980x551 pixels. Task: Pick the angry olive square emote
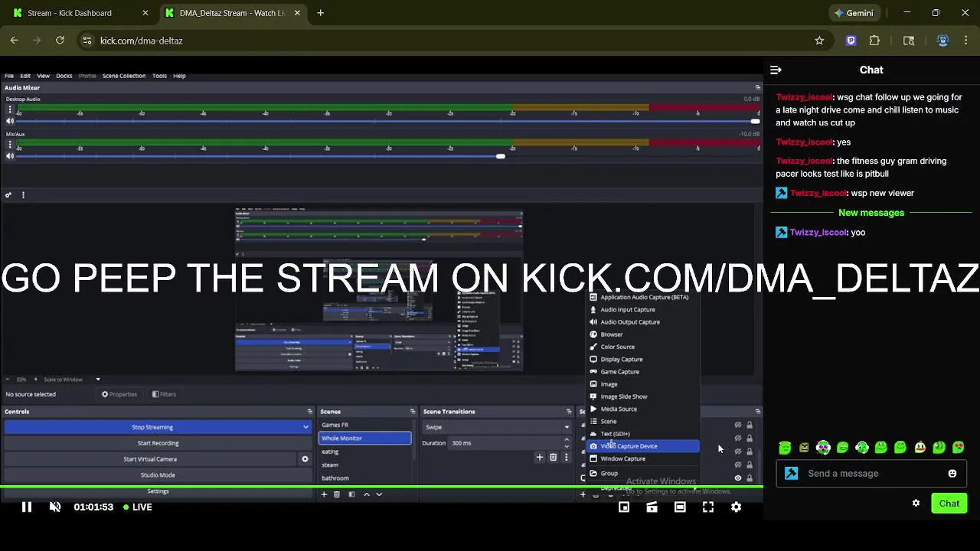tap(804, 448)
